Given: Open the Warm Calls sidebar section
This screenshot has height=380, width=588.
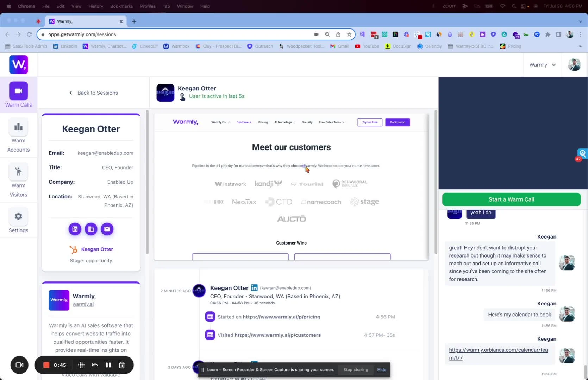Looking at the screenshot, I should (18, 94).
